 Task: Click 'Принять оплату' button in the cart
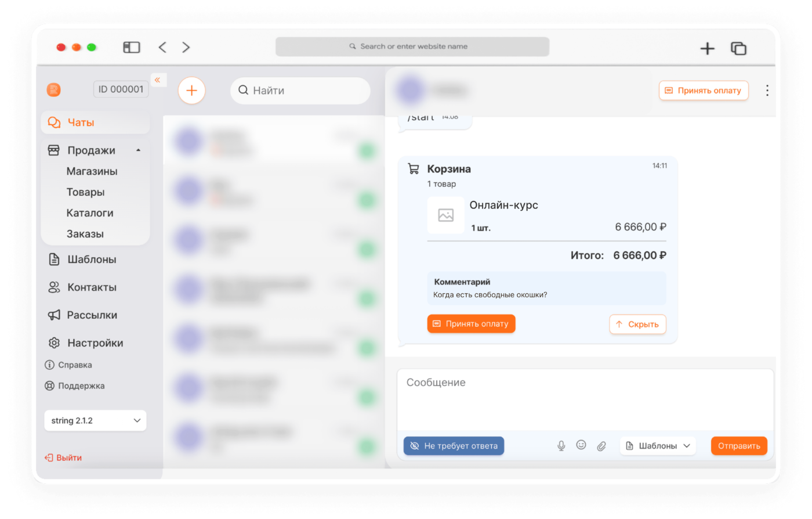(x=471, y=324)
